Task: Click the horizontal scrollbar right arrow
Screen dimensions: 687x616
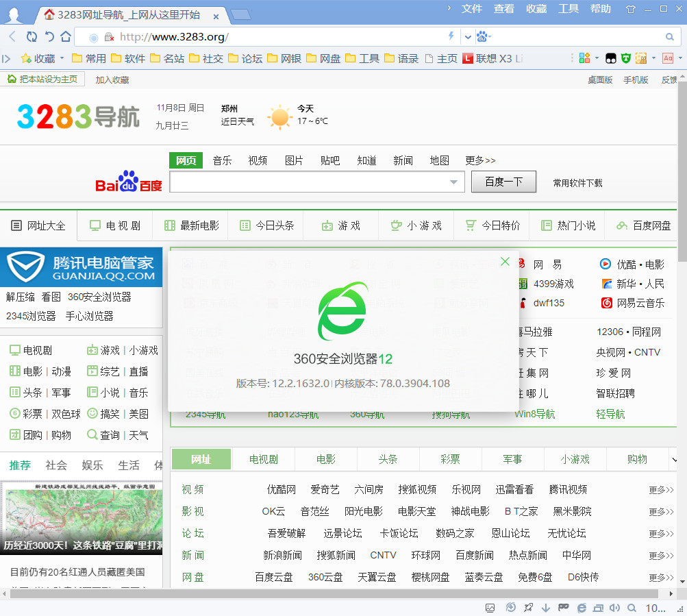Action: coord(671,593)
